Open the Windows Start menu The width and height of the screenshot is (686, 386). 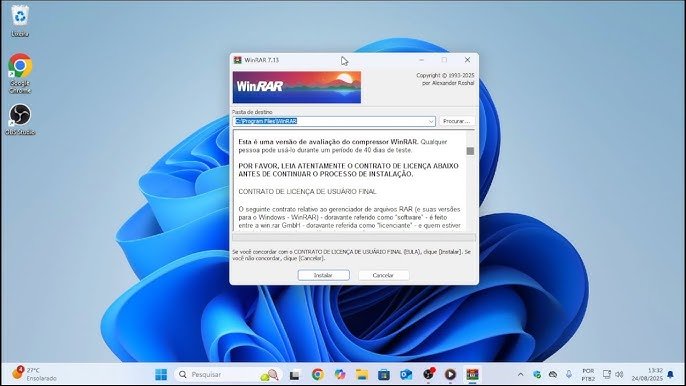coord(161,375)
